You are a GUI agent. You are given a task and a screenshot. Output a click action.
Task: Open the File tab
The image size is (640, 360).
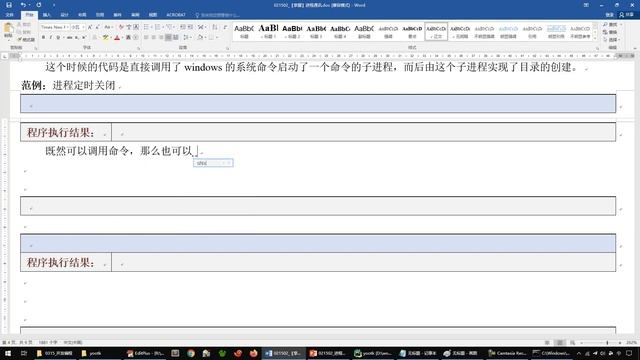pos(10,15)
